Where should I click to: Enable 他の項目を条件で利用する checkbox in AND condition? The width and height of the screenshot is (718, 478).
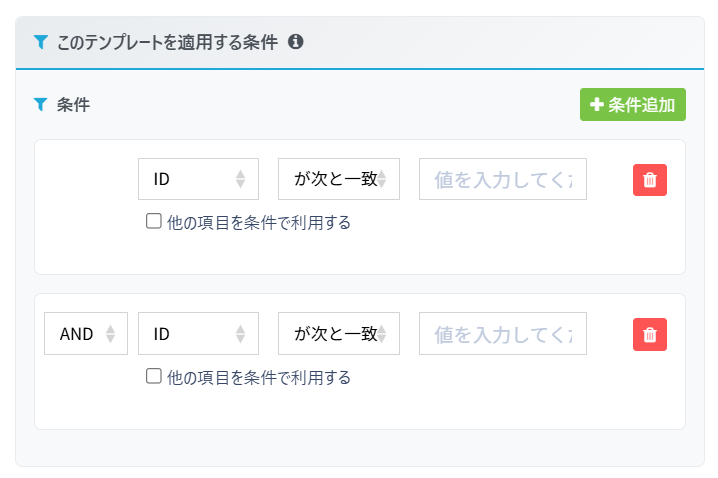click(x=154, y=377)
